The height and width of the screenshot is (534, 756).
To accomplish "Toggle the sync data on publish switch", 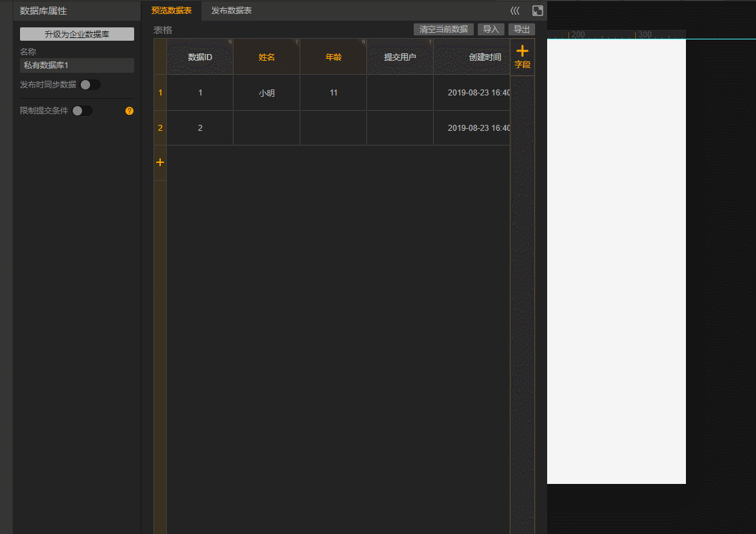I will (90, 85).
